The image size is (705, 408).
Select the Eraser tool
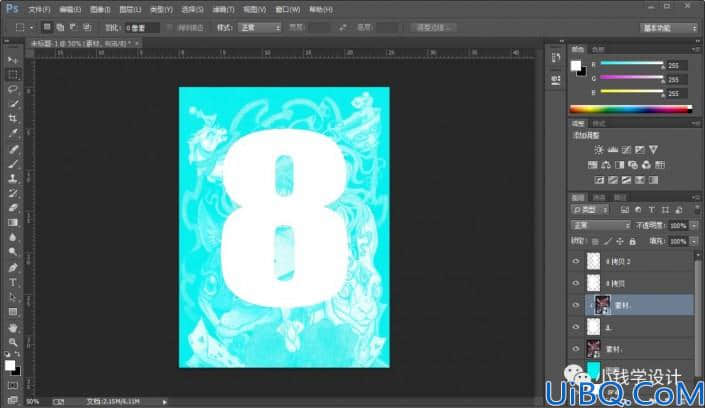[x=13, y=208]
